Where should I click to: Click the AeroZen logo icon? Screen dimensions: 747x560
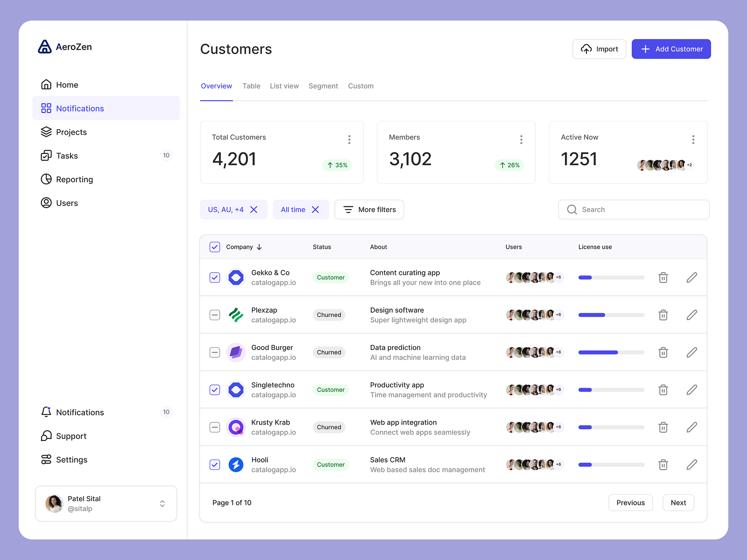(45, 47)
